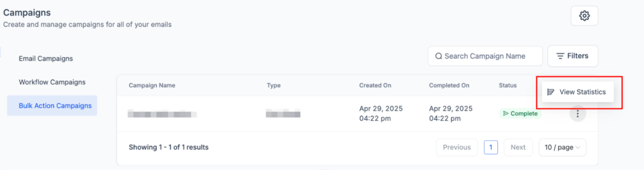The width and height of the screenshot is (644, 170).
Task: Open campaign settings gear icon
Action: (584, 16)
